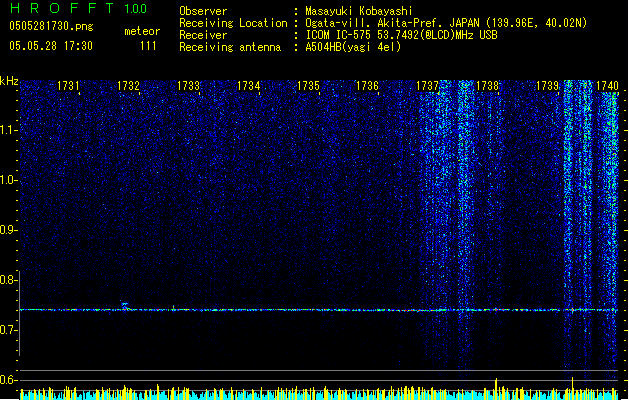Click the 1740 time marker
Viewport: 629px width, 400px height.
pos(607,86)
